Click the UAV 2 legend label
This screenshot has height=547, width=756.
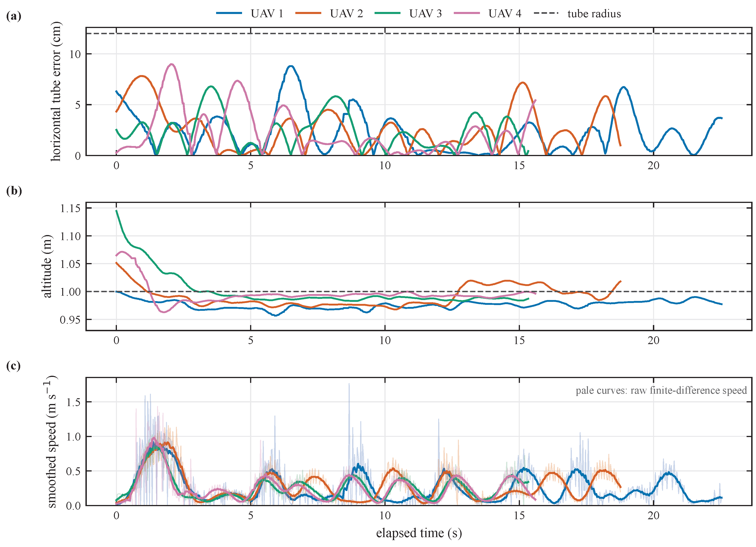coord(346,14)
